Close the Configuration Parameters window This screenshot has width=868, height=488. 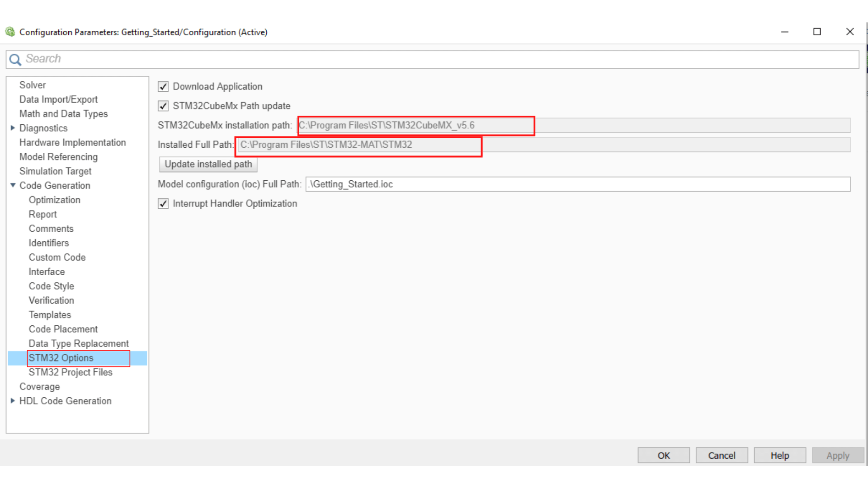pos(850,32)
